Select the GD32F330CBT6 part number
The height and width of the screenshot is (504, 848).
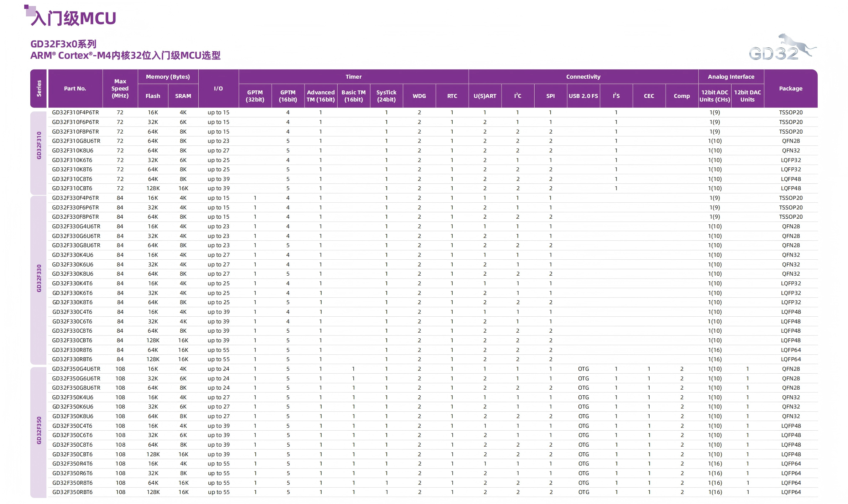[x=72, y=340]
